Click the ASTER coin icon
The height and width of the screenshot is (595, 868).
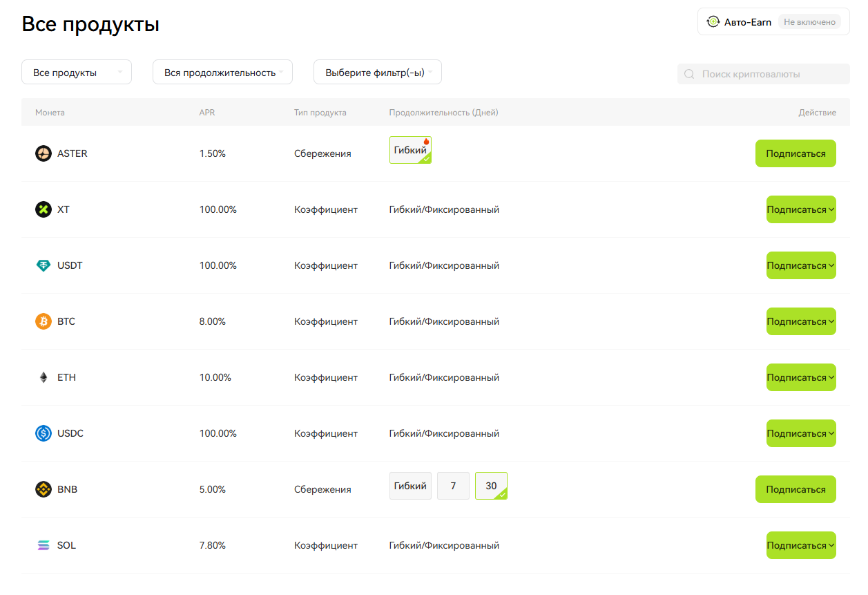pos(44,153)
